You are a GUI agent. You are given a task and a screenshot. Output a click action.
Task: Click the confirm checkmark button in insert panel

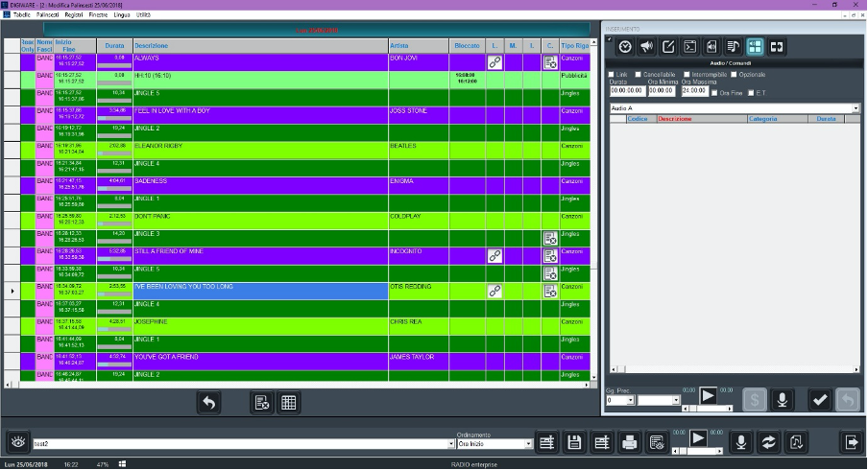819,400
